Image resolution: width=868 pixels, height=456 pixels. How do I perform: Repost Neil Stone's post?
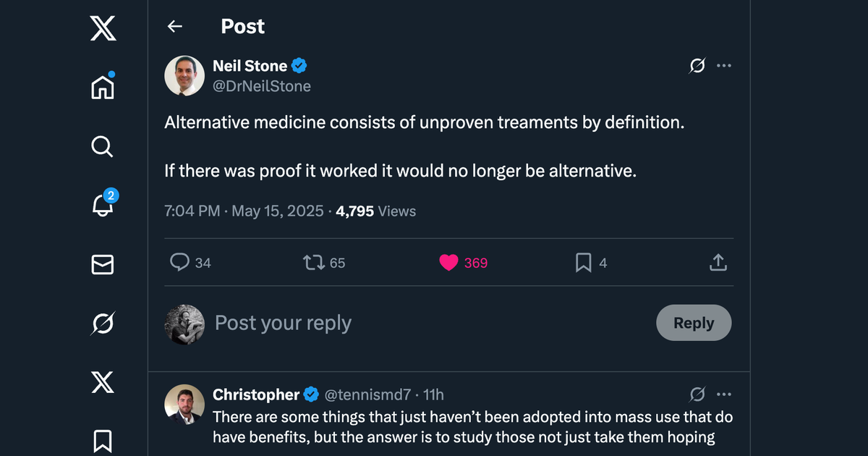pos(324,263)
